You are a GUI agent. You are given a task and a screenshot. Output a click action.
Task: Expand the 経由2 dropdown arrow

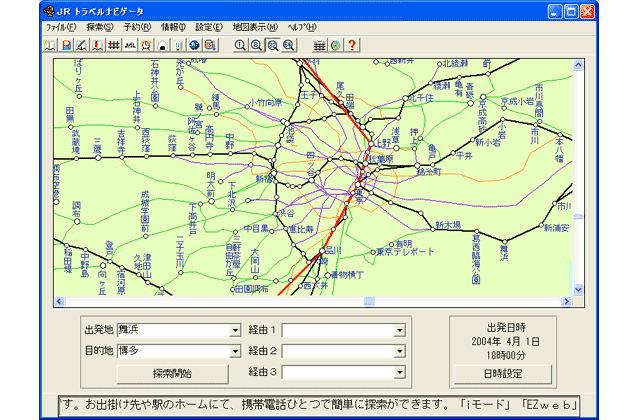tap(400, 351)
